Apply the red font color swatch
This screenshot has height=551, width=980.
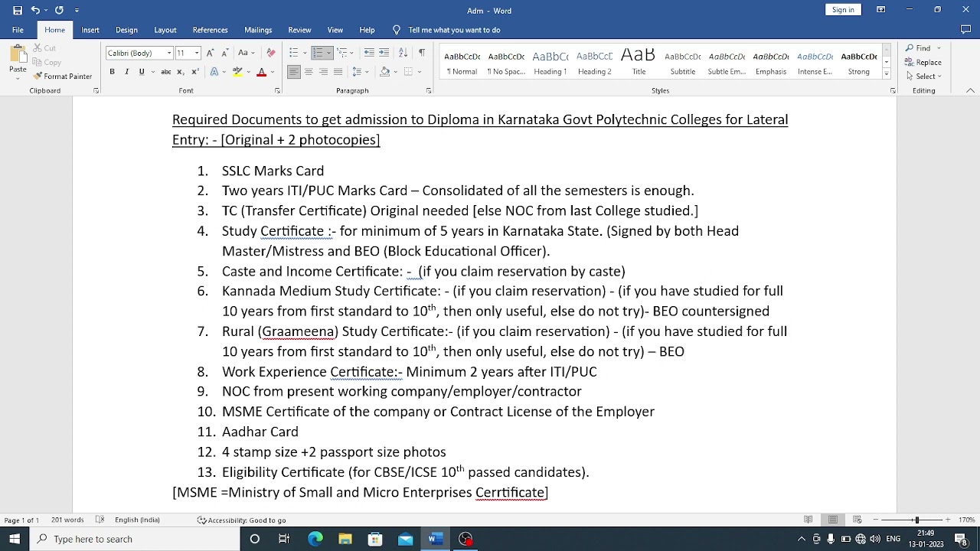click(261, 72)
